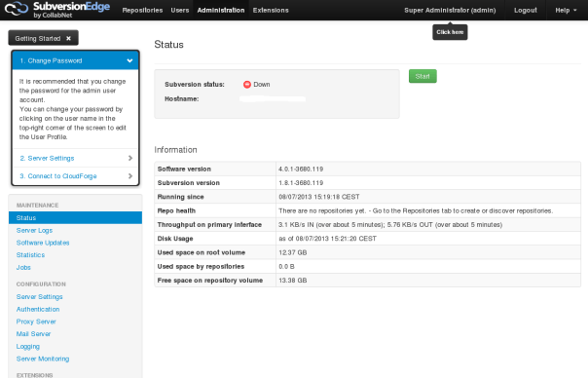This screenshot has width=588, height=378.
Task: Click Used space on root volume 12.37 GB
Action: click(292, 252)
